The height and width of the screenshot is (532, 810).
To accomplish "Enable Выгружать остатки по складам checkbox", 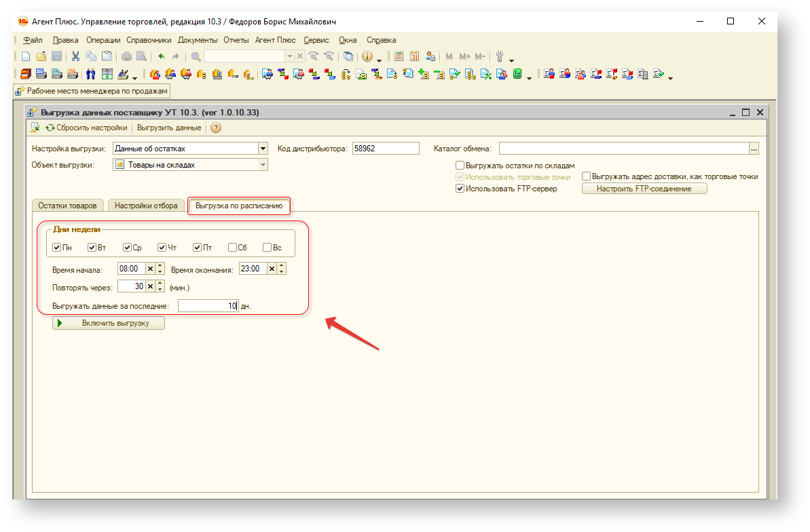I will click(x=460, y=166).
